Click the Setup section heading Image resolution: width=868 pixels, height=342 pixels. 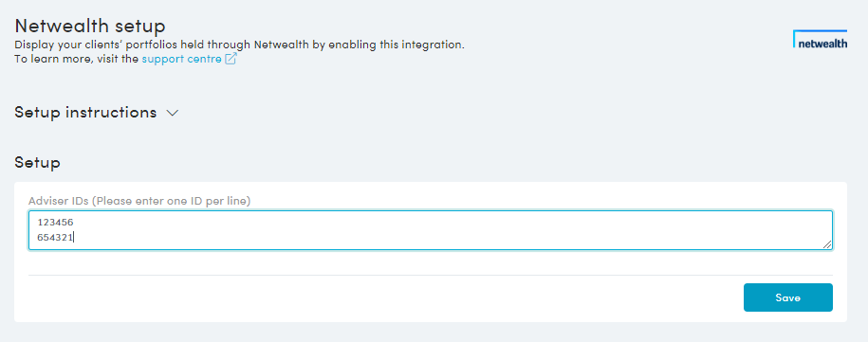(37, 162)
